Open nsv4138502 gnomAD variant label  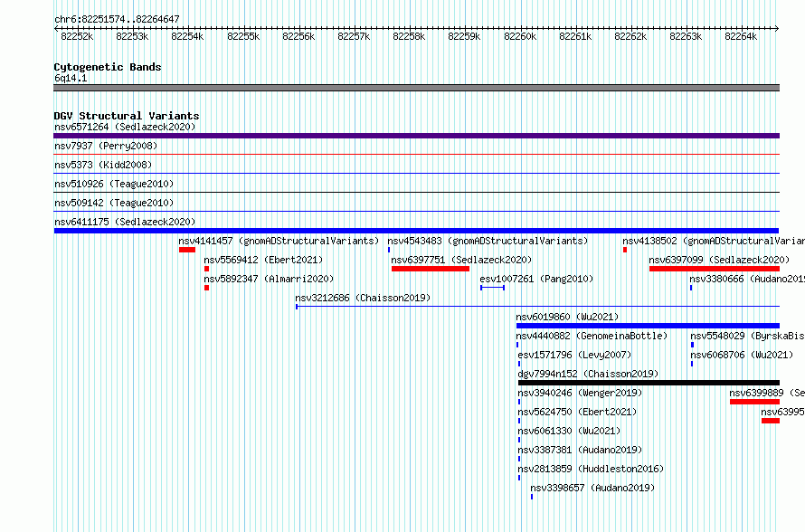click(714, 241)
